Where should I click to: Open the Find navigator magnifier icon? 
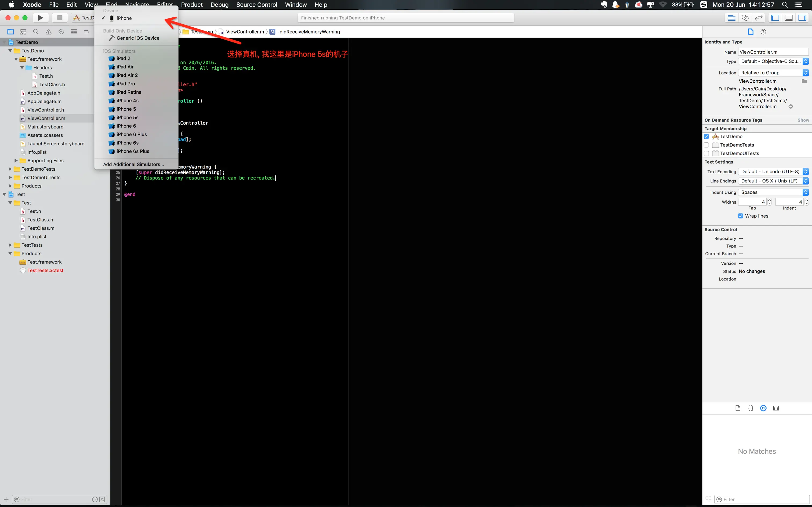coord(36,32)
